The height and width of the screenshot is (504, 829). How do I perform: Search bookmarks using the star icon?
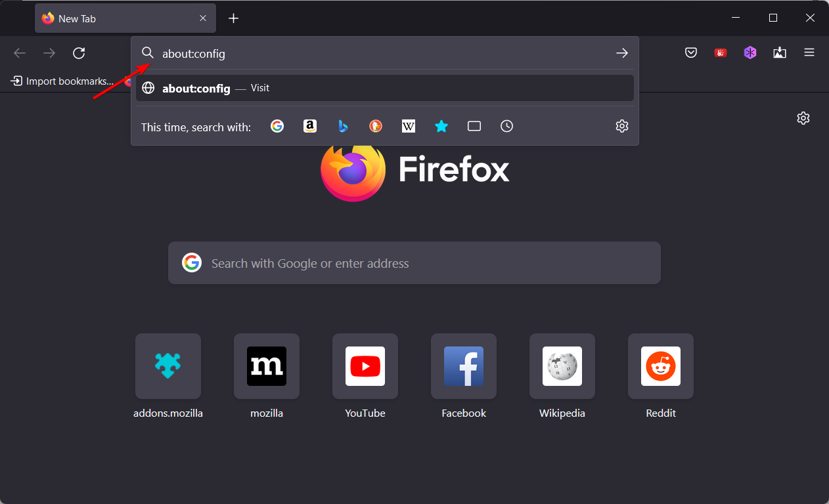point(441,126)
